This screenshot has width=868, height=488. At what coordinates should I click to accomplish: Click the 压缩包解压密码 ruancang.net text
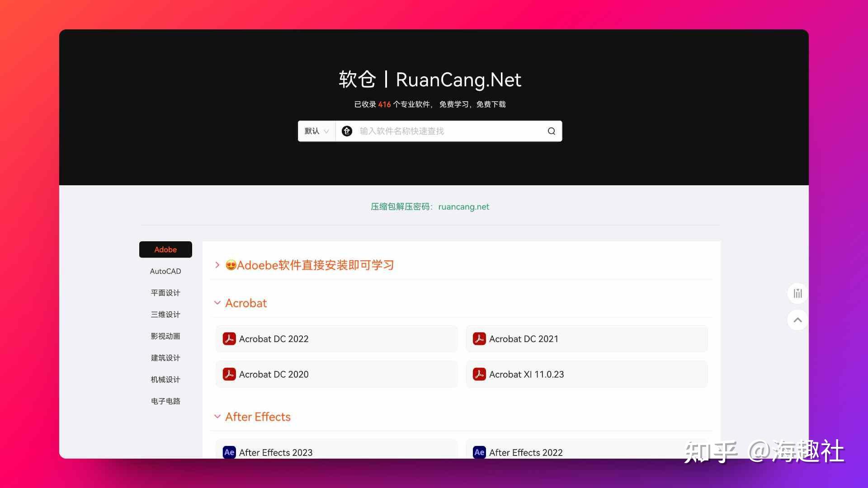[x=430, y=206]
